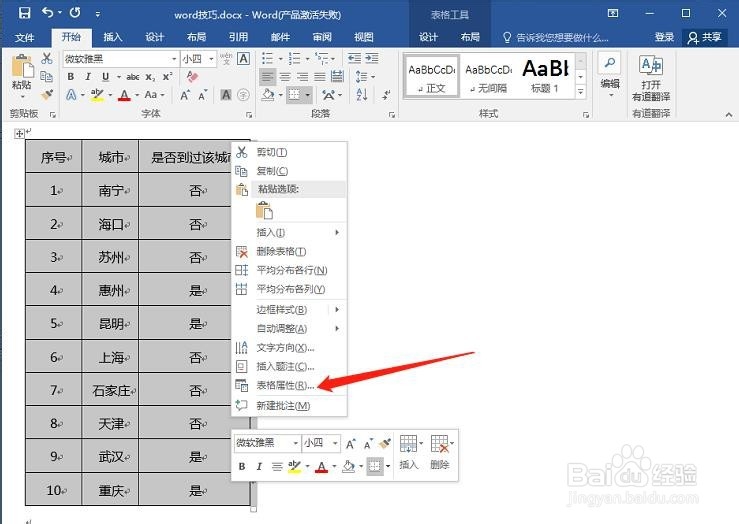Click grow font size A icon in ribbon
The image size is (739, 524).
[186, 95]
